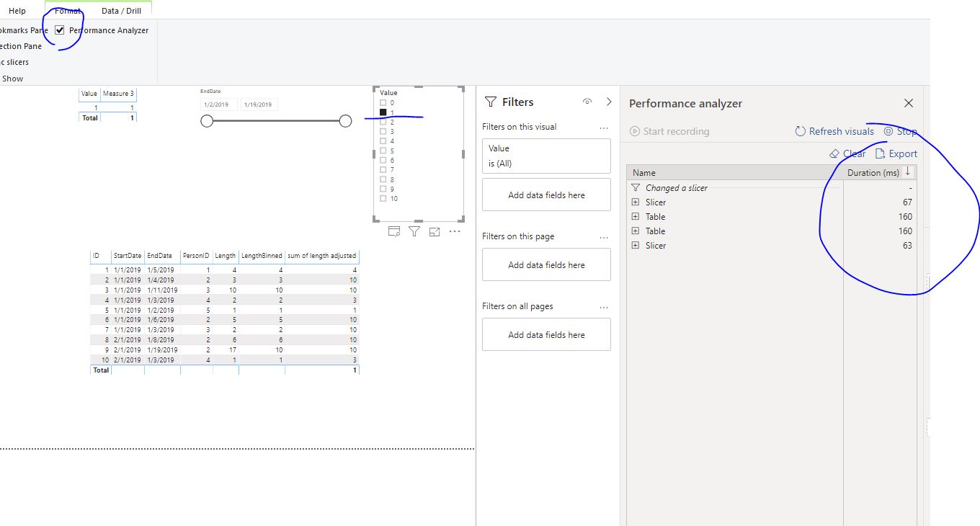Collapse the Filters pane with the chevron
The width and height of the screenshot is (980, 526).
point(609,102)
